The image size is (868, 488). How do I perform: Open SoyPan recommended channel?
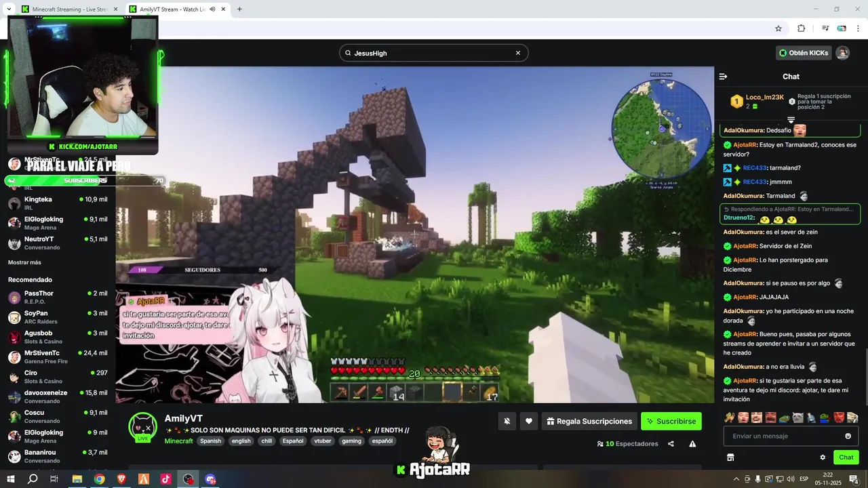58,317
